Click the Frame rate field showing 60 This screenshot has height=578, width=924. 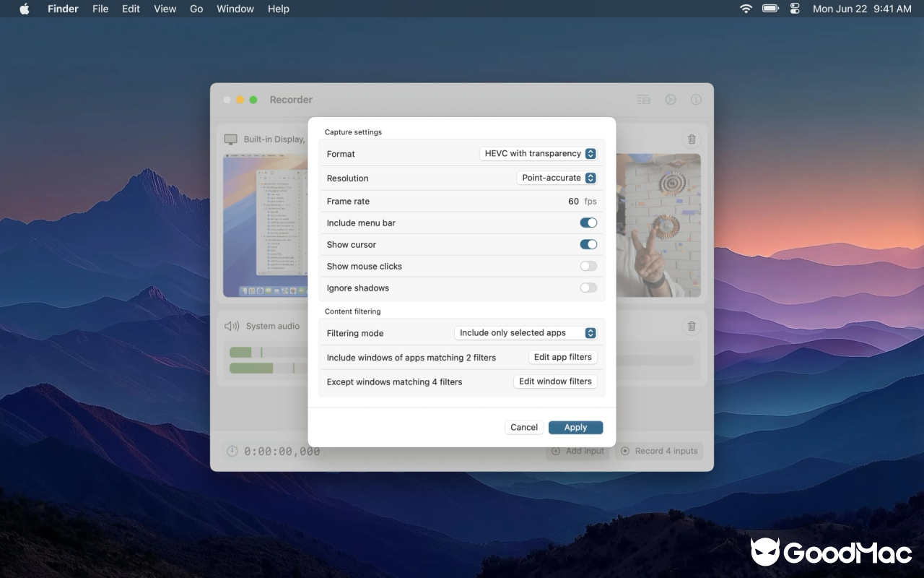click(573, 202)
